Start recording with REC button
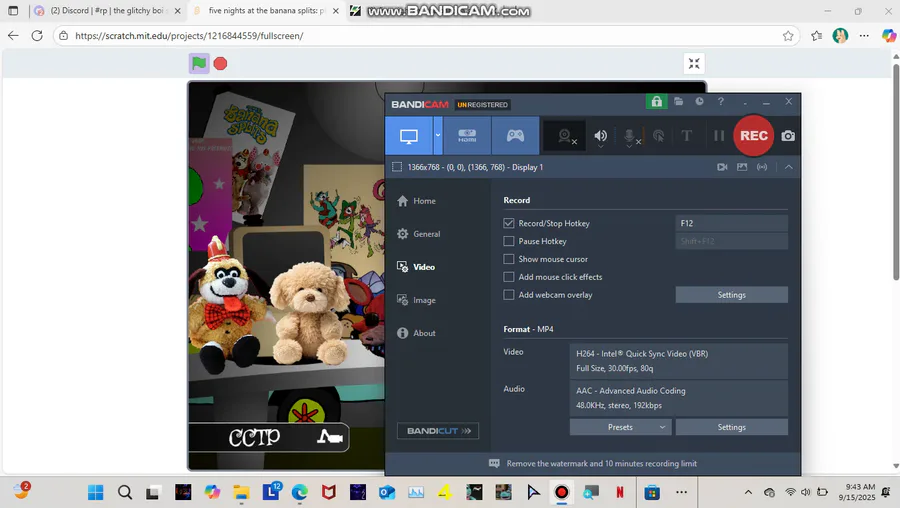 click(754, 135)
